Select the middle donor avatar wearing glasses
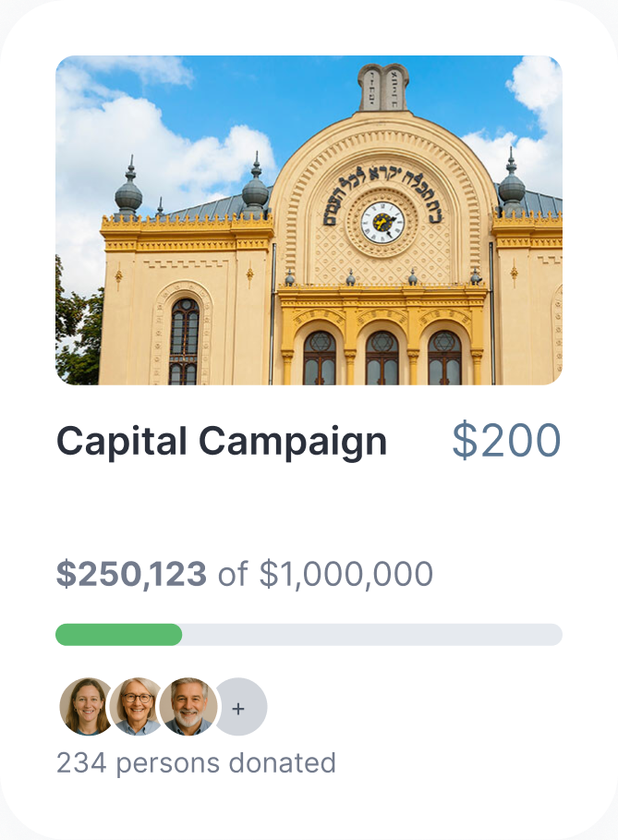 tap(137, 707)
